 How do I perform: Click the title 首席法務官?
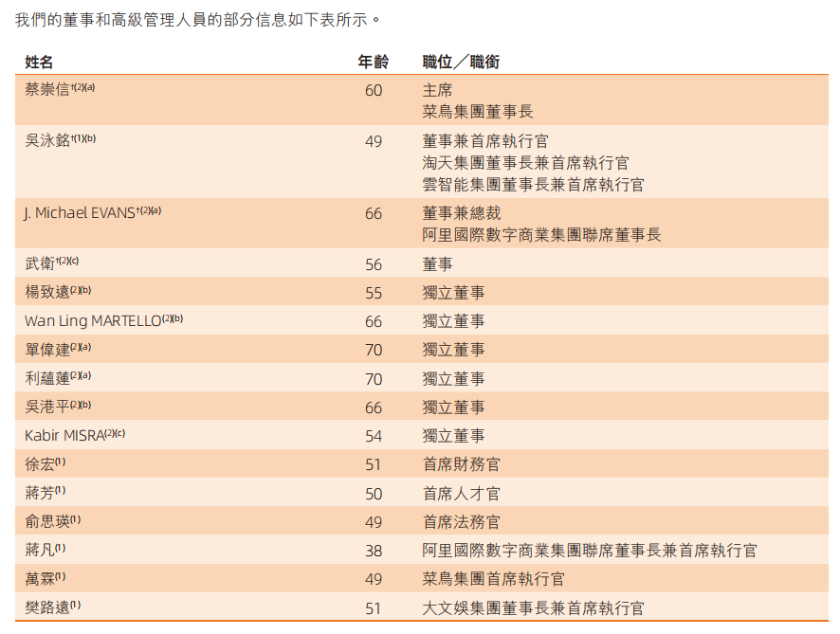click(462, 522)
